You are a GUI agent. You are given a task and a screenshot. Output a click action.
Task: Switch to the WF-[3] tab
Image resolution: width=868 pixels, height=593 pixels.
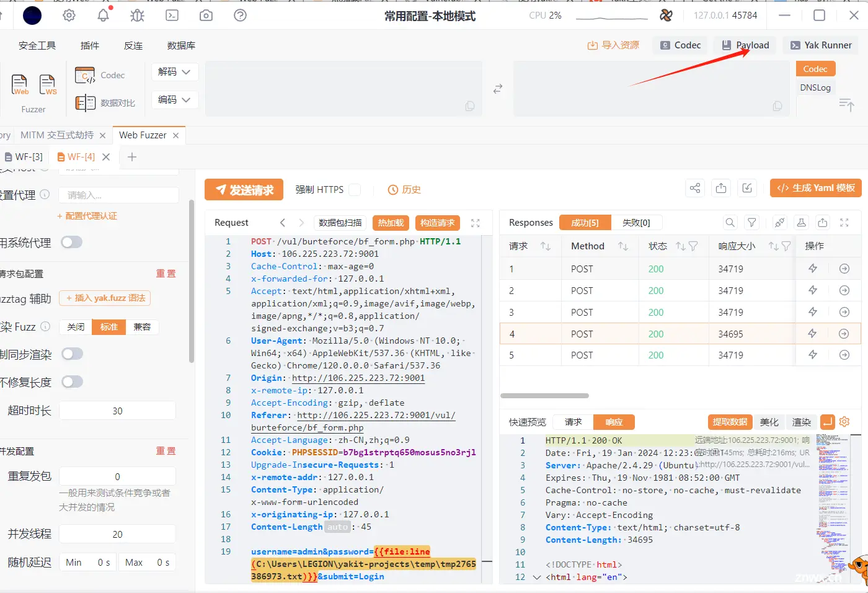[24, 157]
